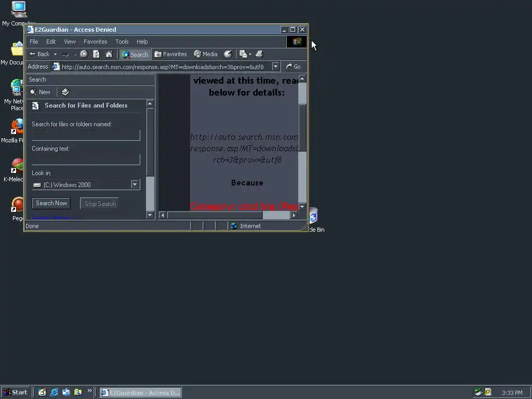Launch Outlook Express from Quick Launch
This screenshot has width=532, height=399.
click(x=66, y=392)
